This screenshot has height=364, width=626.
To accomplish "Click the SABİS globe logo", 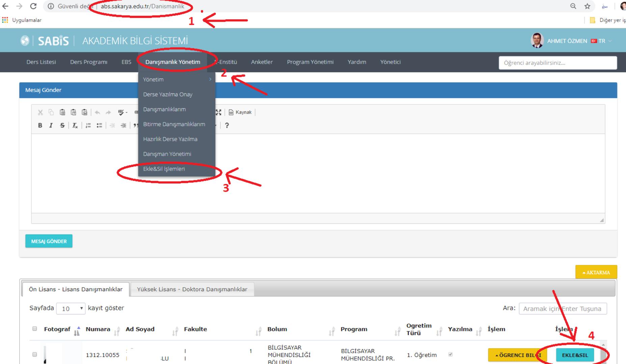I will coord(25,41).
